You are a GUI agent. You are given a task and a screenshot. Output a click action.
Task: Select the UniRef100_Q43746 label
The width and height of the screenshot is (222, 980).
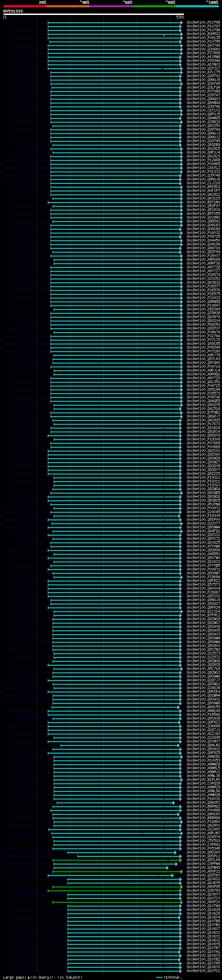click(203, 45)
